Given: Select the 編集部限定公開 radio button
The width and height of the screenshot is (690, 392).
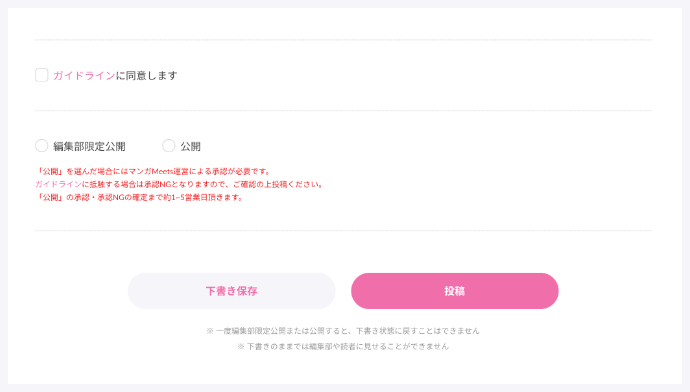Looking at the screenshot, I should pos(41,146).
